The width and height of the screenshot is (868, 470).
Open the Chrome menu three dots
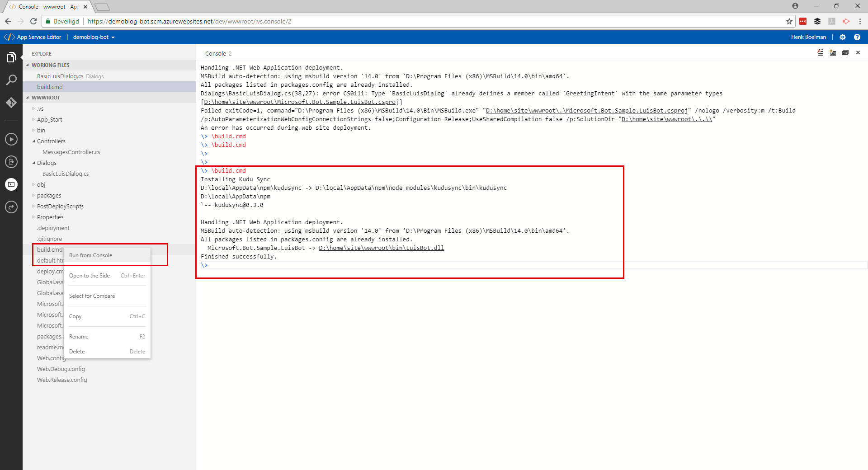(860, 21)
